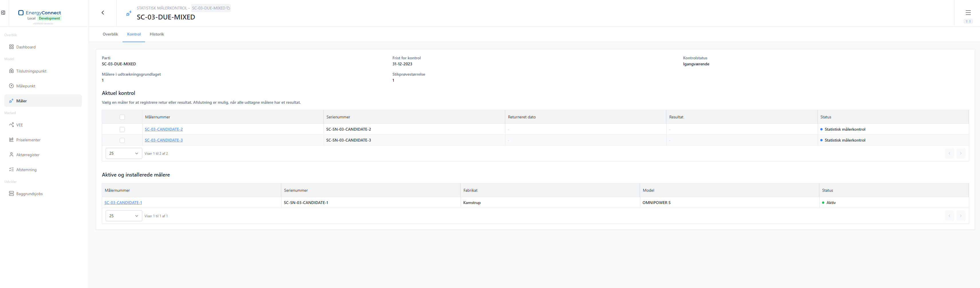Open the SC-03-CANDIDATE-3 meter link
Screen dimensions: 980x288
coord(164,140)
